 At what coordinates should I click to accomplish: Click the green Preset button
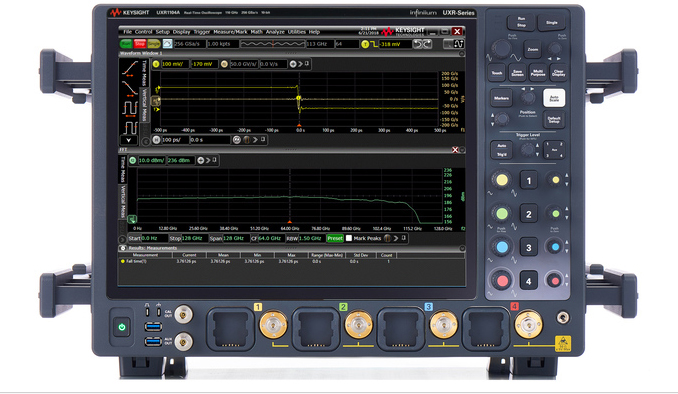pos(335,238)
